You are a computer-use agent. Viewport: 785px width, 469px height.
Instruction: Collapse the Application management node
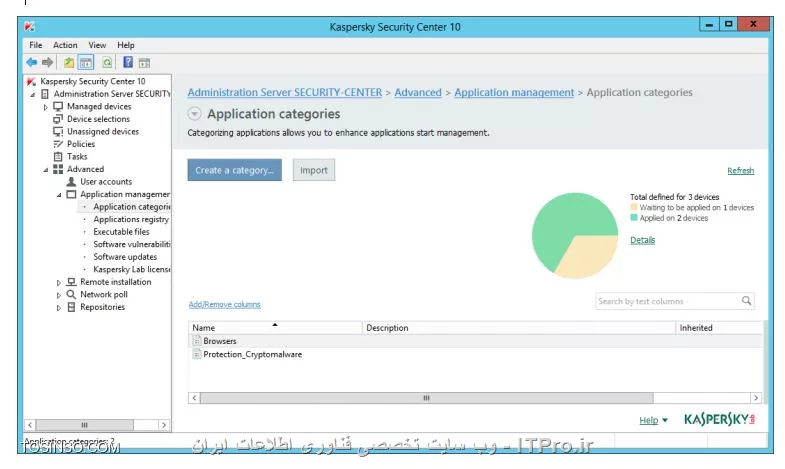[x=59, y=195]
